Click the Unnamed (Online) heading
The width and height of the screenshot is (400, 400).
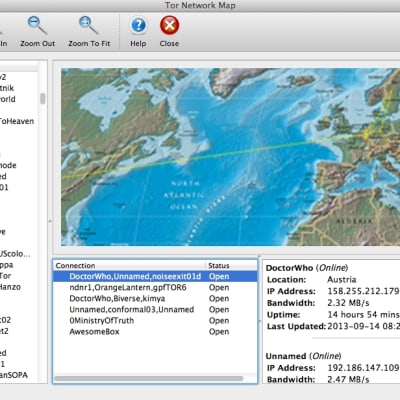click(304, 356)
